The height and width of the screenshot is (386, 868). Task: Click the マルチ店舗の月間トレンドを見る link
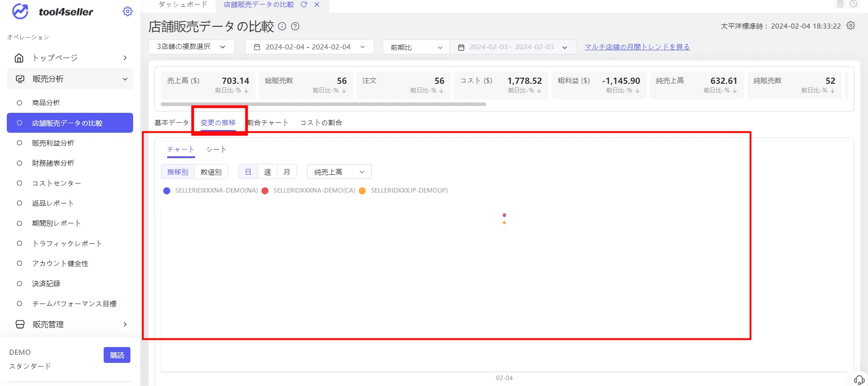click(x=637, y=47)
